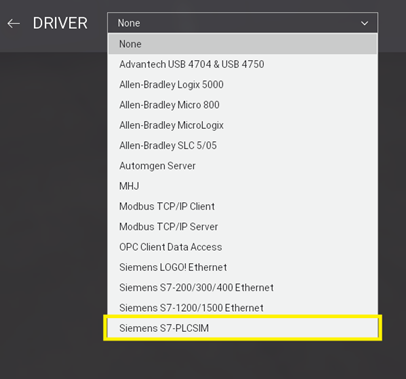Screen dimensions: 406x379
Task: Select Modbus TCP/IP Client driver
Action: point(243,206)
